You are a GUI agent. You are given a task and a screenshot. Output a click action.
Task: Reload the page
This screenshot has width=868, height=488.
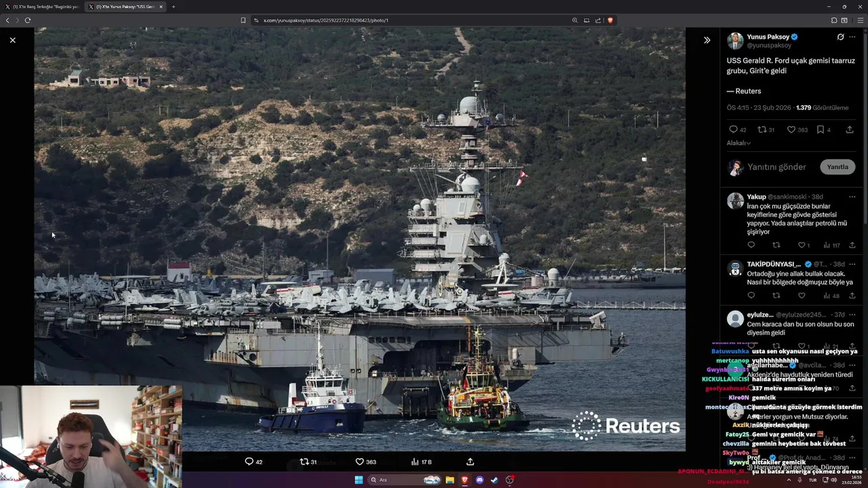coord(28,20)
